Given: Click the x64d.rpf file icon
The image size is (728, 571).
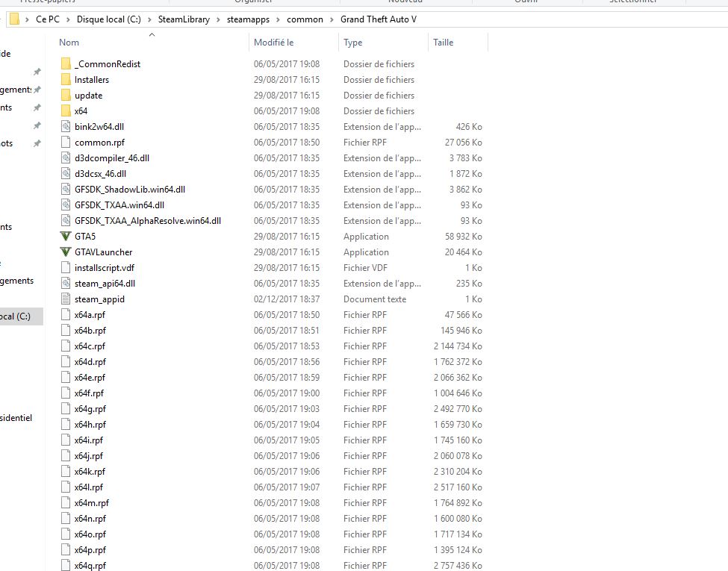Looking at the screenshot, I should coord(66,361).
